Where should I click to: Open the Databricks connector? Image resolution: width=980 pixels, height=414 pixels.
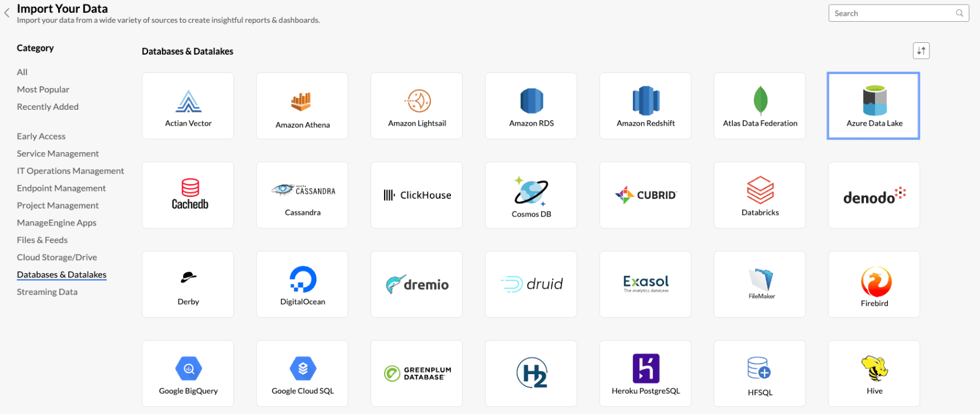(760, 195)
